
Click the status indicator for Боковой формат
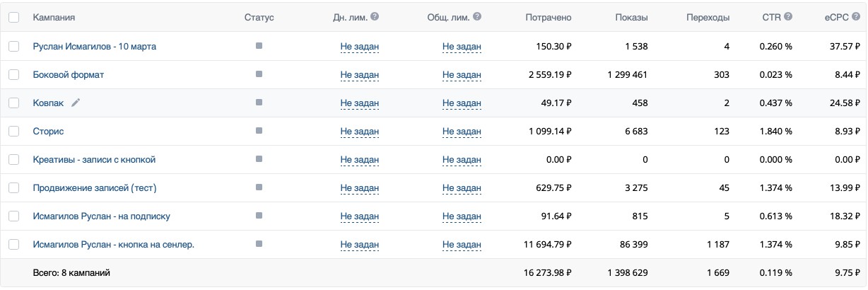tap(259, 74)
